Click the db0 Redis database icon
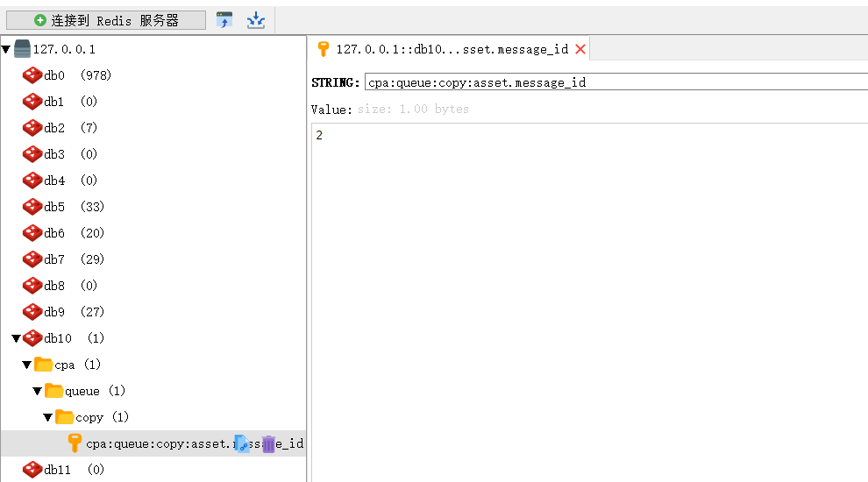Screen dimensions: 868x482 coord(32,75)
